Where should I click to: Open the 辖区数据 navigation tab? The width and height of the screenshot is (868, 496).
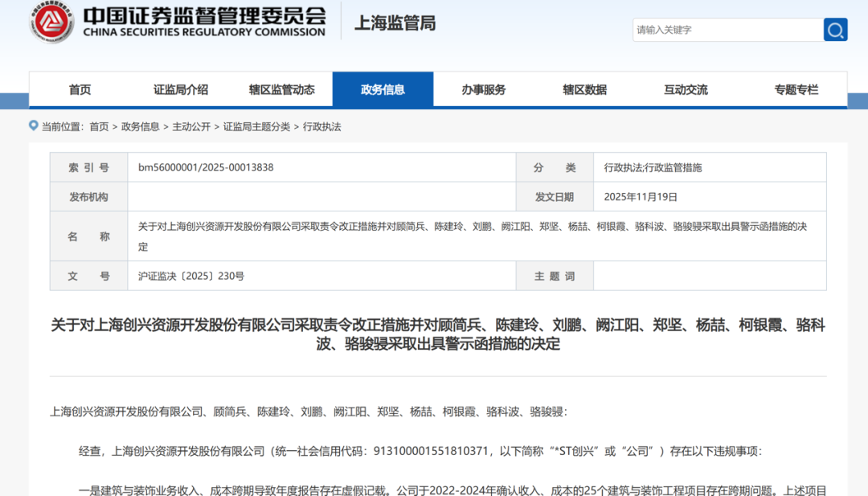tap(584, 90)
